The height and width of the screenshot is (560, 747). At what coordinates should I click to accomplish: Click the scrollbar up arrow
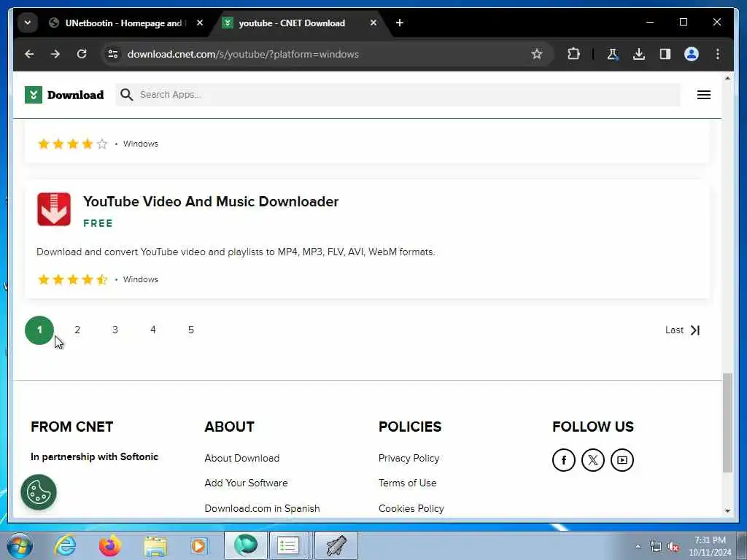point(727,78)
